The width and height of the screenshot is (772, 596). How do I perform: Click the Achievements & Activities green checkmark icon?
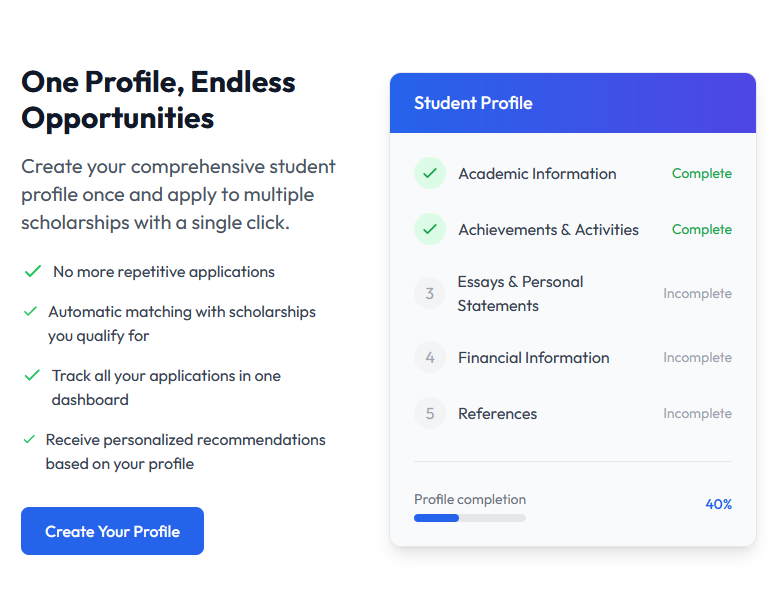(x=430, y=229)
